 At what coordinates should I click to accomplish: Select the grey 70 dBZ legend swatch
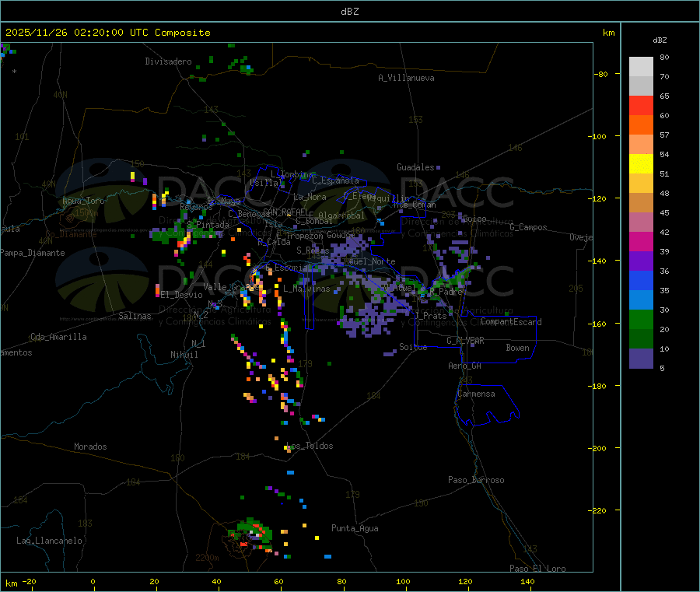click(641, 86)
